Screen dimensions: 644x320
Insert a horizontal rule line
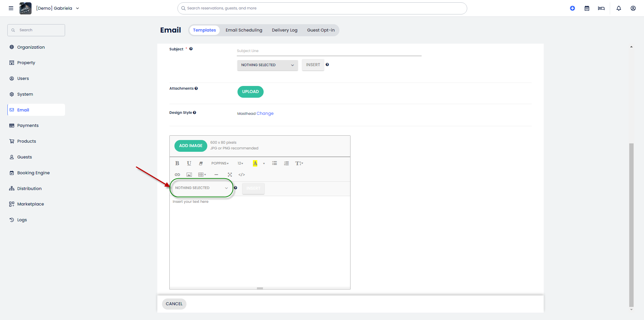tap(216, 175)
